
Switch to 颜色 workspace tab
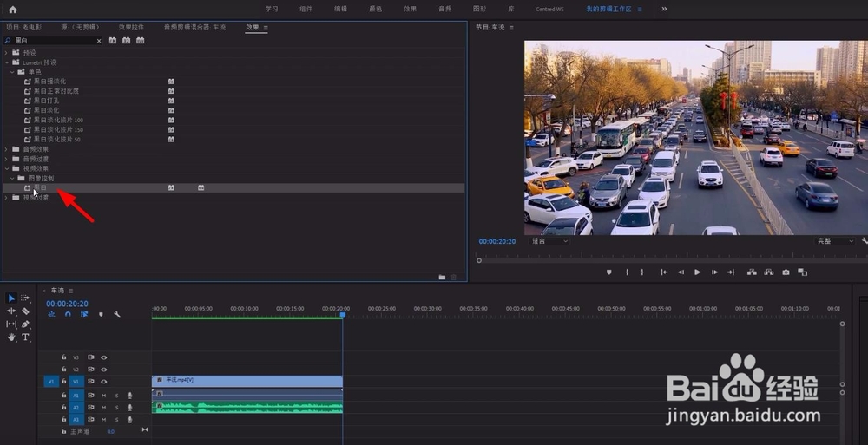pos(375,9)
